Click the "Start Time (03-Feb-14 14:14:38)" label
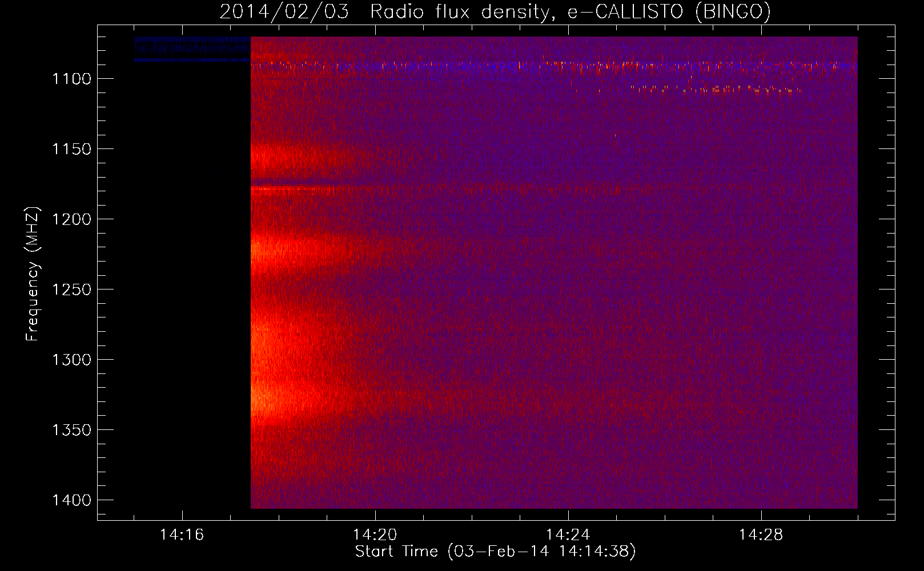This screenshot has height=571, width=924. 495,552
